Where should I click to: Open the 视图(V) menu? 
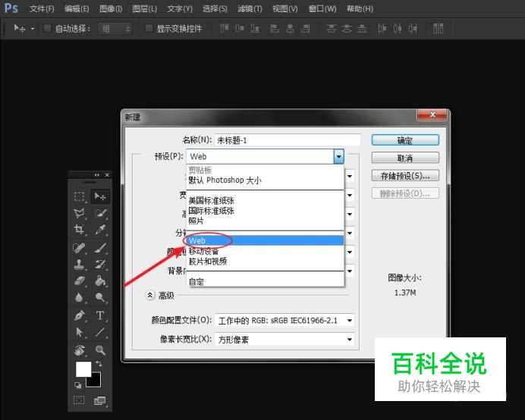[x=285, y=8]
